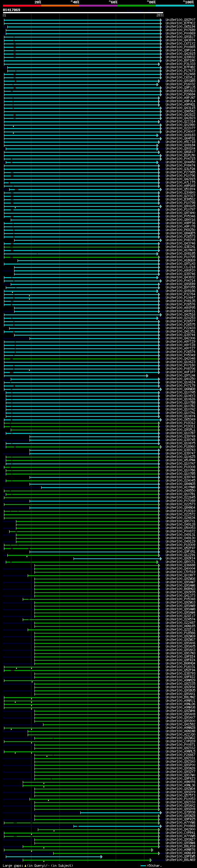The image size is (197, 868).
Task: Click the orange ~40% identity legend segment
Action: pyautogui.click(x=60, y=6)
